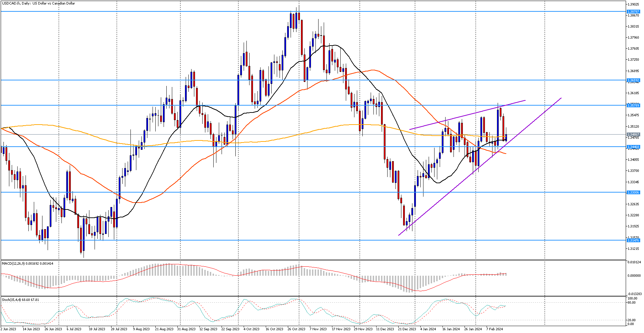This screenshot has height=333, width=644.
Task: Click the 26 Oct 2023 date on timeline
Action: pyautogui.click(x=296, y=329)
